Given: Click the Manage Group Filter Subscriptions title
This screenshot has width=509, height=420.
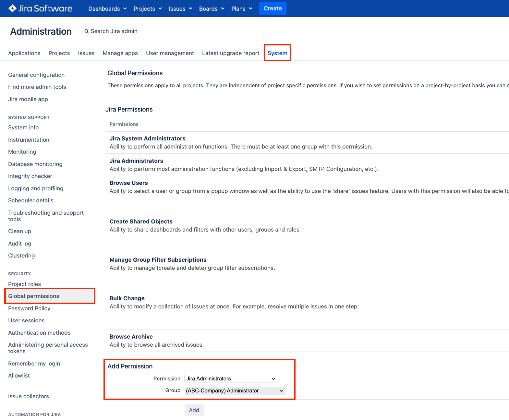Looking at the screenshot, I should coord(158,260).
